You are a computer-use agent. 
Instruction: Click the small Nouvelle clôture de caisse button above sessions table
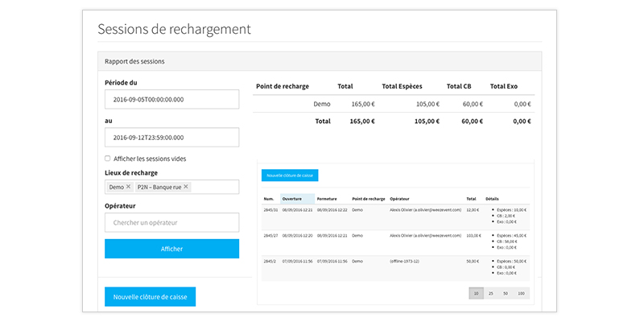(290, 175)
